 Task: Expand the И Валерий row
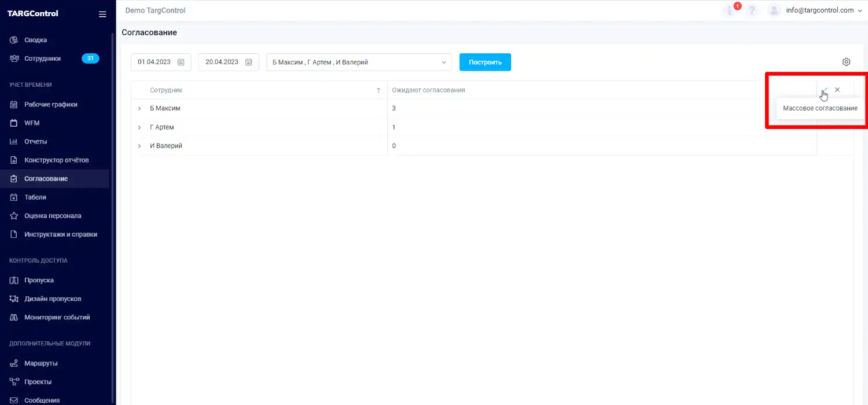click(x=139, y=146)
